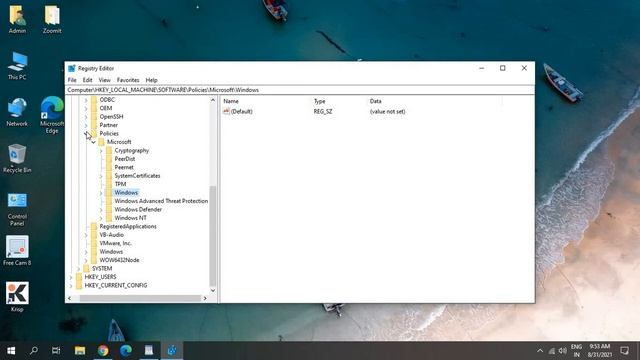Select the Network desktop icon
Screen dimensions: 640x360
coord(17,112)
